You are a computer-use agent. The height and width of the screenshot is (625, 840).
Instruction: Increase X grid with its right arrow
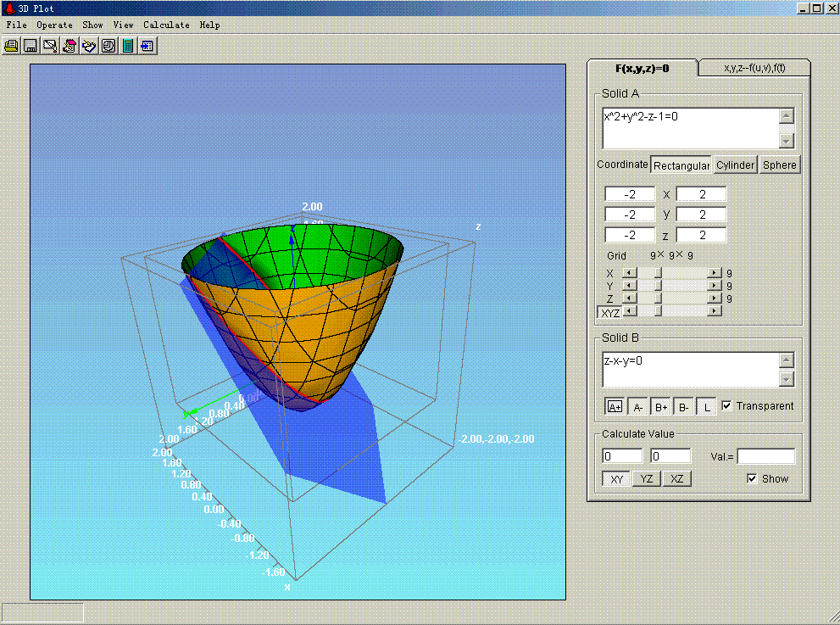coord(715,273)
